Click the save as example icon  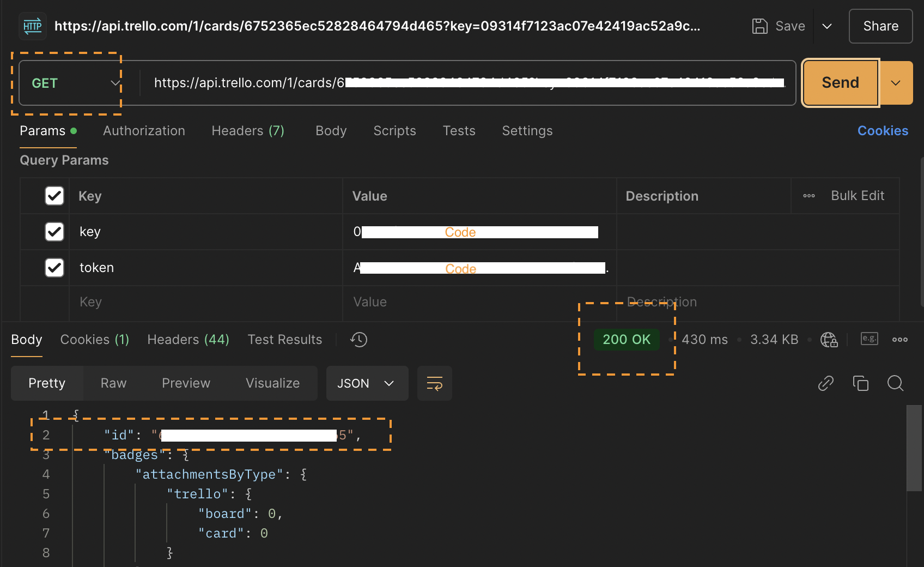[x=869, y=339]
